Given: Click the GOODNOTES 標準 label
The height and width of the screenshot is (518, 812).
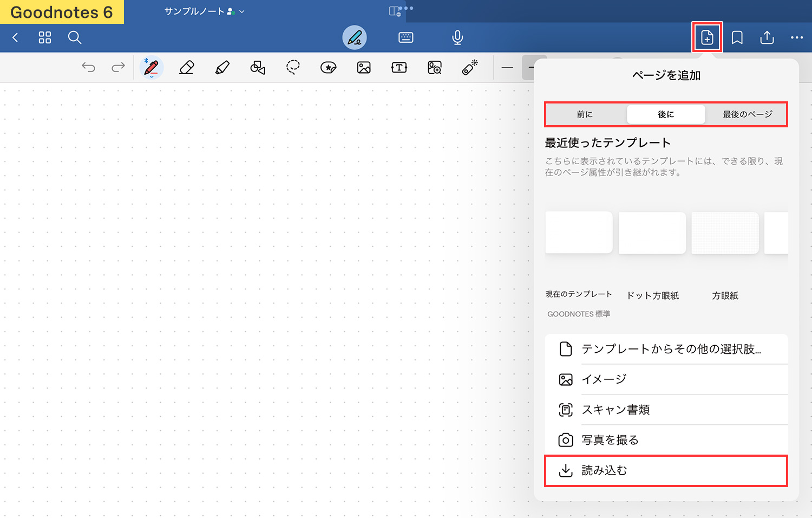Looking at the screenshot, I should click(x=579, y=314).
